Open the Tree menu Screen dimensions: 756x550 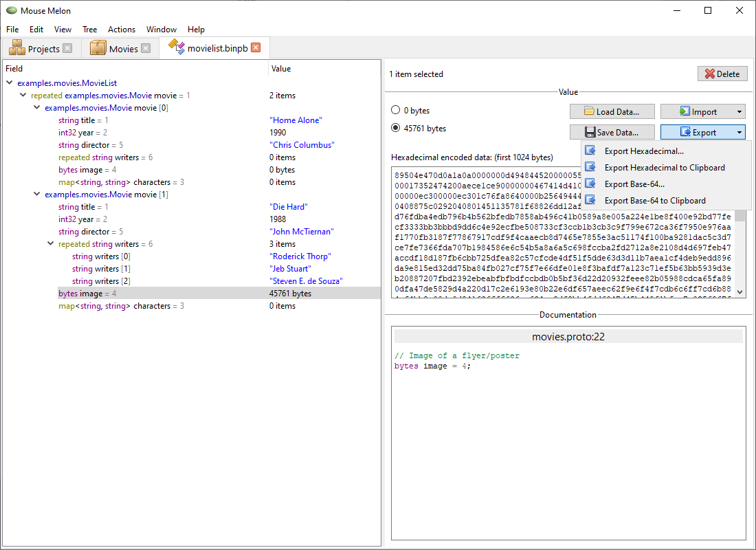pos(89,30)
